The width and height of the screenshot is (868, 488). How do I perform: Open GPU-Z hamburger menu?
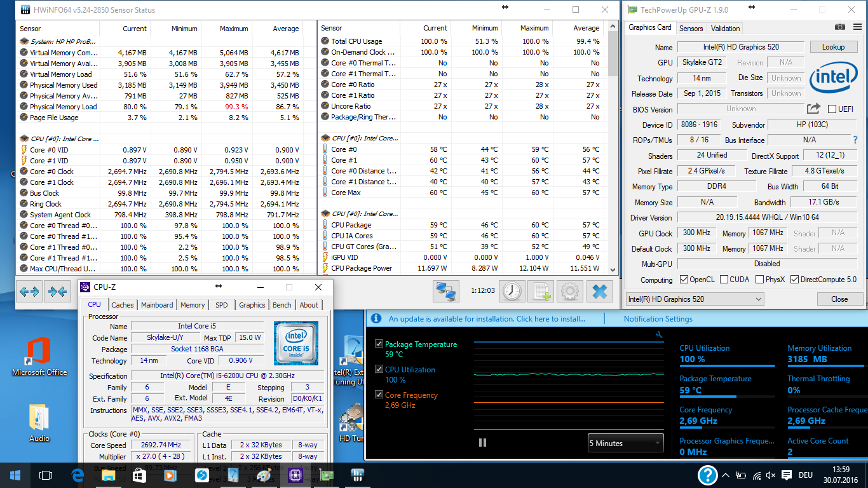(857, 27)
